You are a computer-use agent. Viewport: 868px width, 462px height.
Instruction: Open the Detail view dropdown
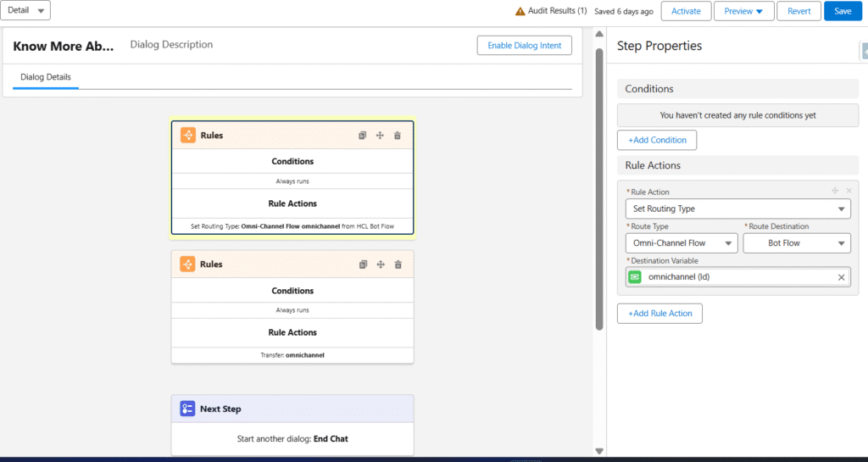(25, 10)
